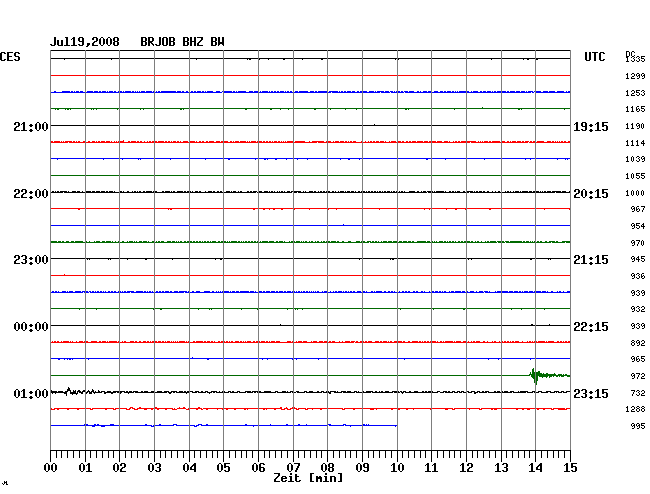Click the 03 minute axis tick label
The height and width of the screenshot is (494, 650).
[x=154, y=468]
